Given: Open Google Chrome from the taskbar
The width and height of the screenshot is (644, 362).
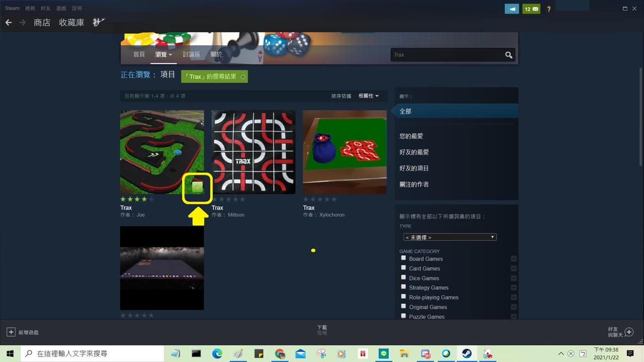Looking at the screenshot, I should click(x=280, y=353).
